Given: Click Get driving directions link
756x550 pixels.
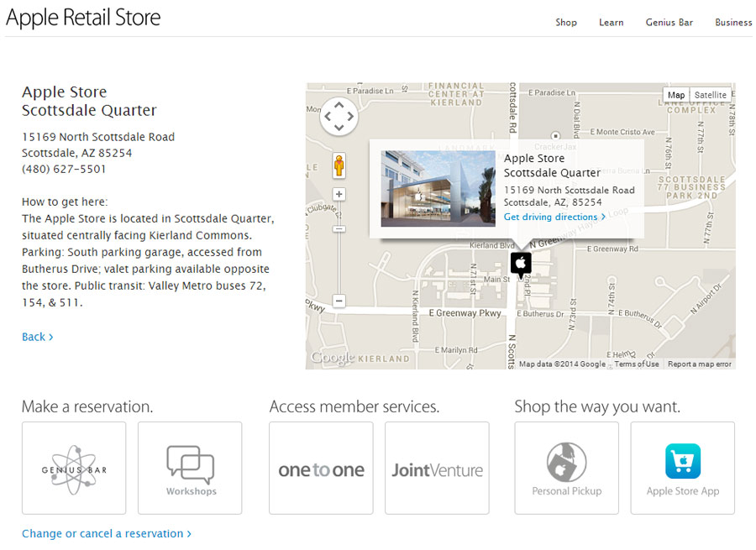Looking at the screenshot, I should pyautogui.click(x=554, y=217).
